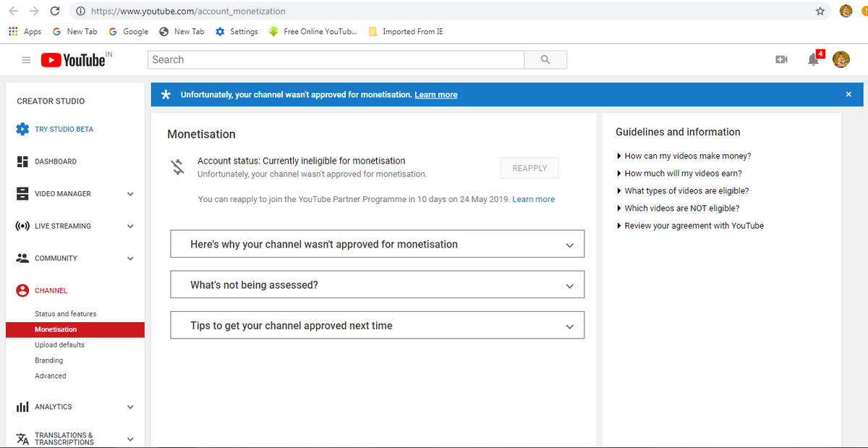
Task: Click the create video camera icon
Action: coord(781,59)
